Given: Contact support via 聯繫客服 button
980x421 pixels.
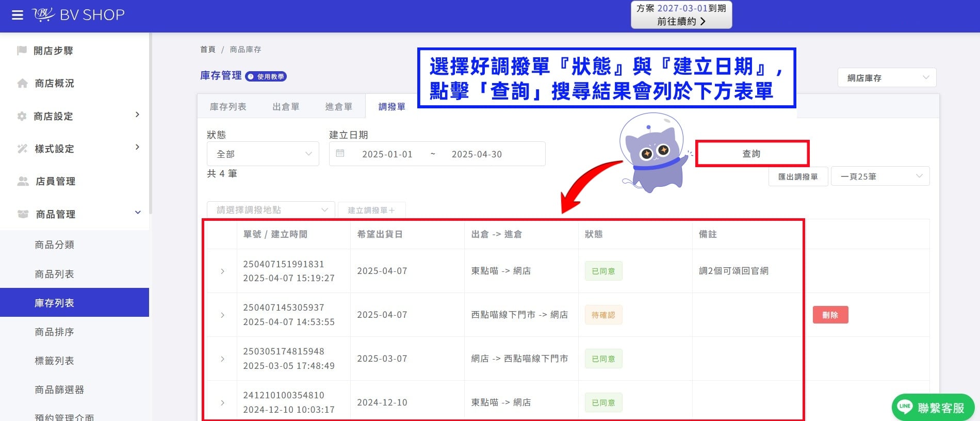Looking at the screenshot, I should 933,408.
